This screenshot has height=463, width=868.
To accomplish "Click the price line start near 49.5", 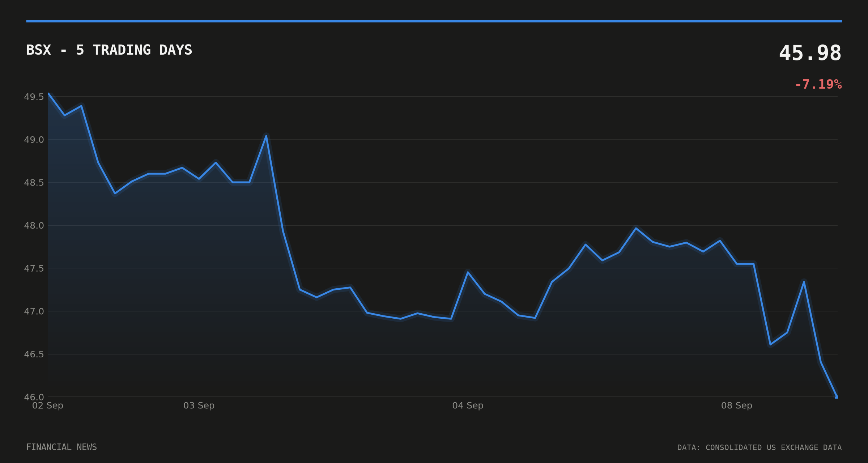I will [48, 93].
